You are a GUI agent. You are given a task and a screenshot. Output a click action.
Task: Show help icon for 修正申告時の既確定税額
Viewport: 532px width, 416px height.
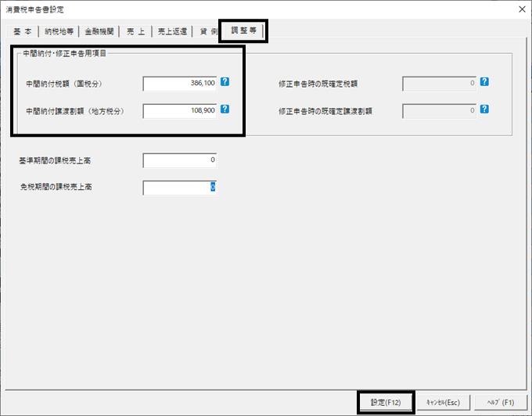pos(484,81)
